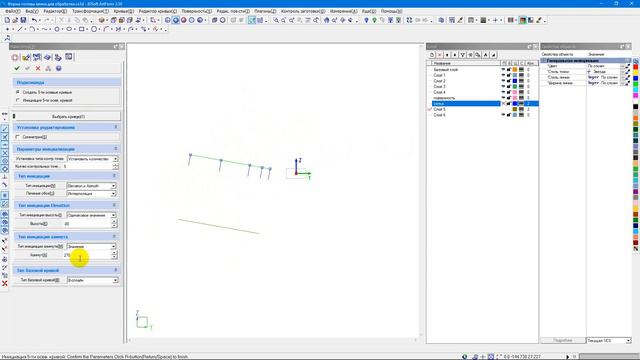Click the Save (floppy disk) icon
This screenshot has height=360, width=640.
coord(23,20)
